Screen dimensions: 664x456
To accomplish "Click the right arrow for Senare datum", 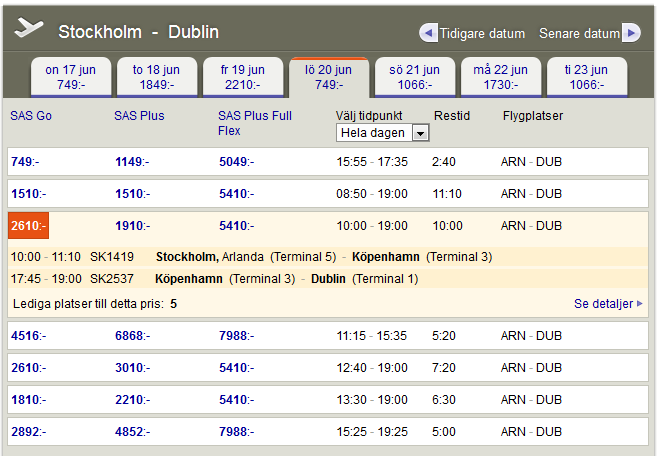I will [631, 33].
